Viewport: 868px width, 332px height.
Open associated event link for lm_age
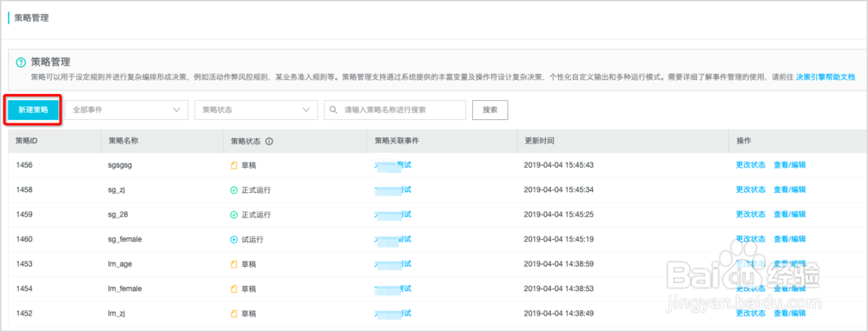pyautogui.click(x=393, y=264)
